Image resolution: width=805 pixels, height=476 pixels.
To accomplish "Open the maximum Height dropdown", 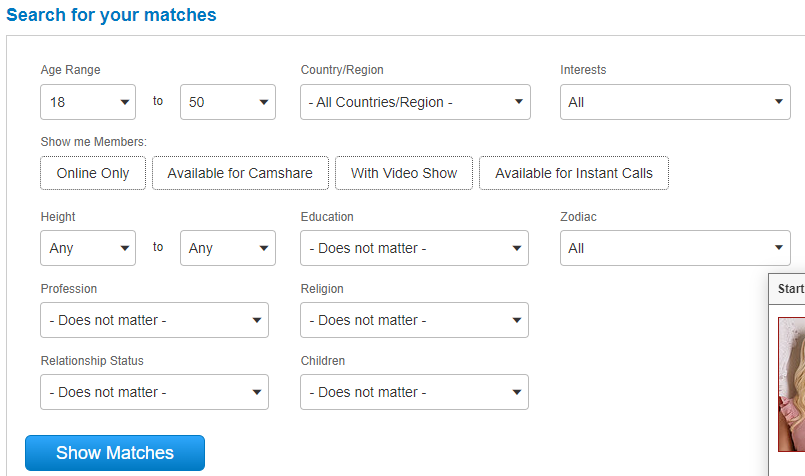I will [227, 248].
